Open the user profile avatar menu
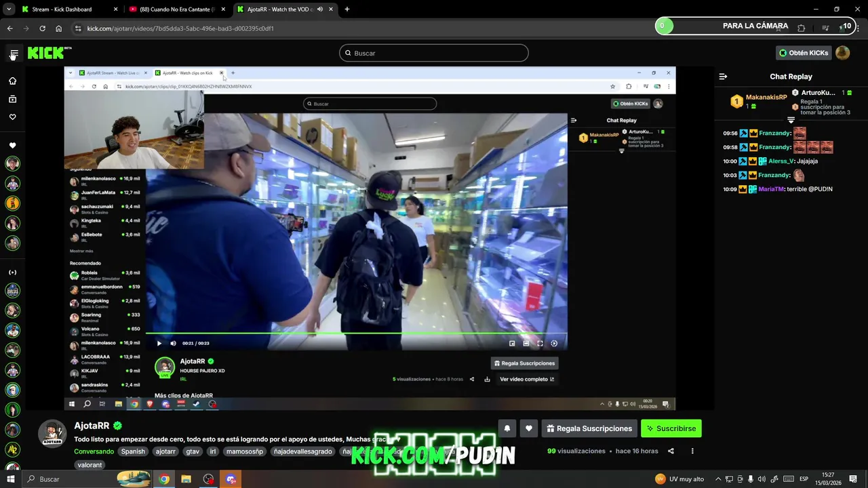The height and width of the screenshot is (488, 868). click(842, 53)
